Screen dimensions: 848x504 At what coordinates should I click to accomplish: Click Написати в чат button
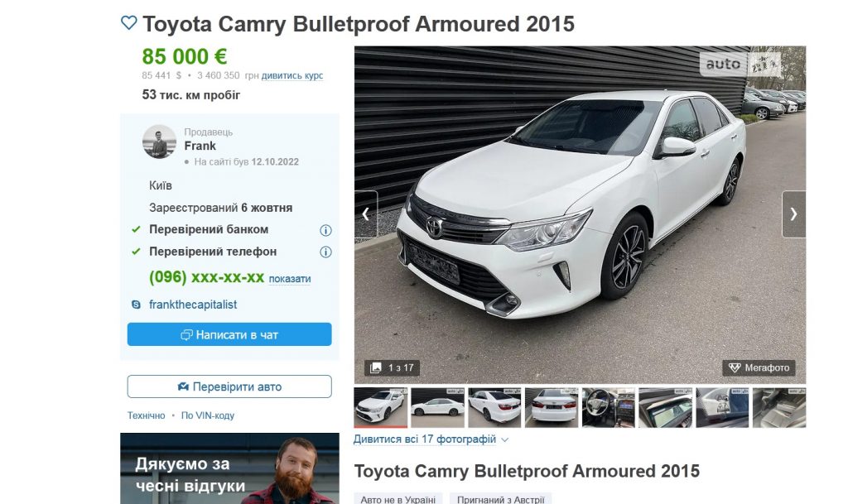(229, 334)
